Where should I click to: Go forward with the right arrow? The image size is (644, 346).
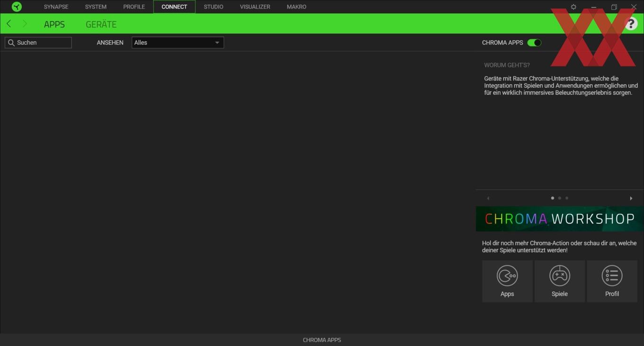click(25, 24)
